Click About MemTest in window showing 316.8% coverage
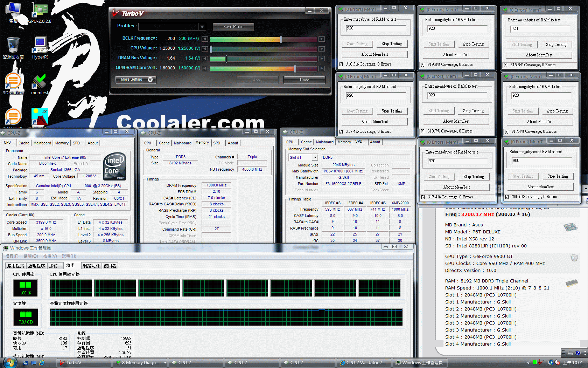The width and height of the screenshot is (588, 368). [539, 55]
